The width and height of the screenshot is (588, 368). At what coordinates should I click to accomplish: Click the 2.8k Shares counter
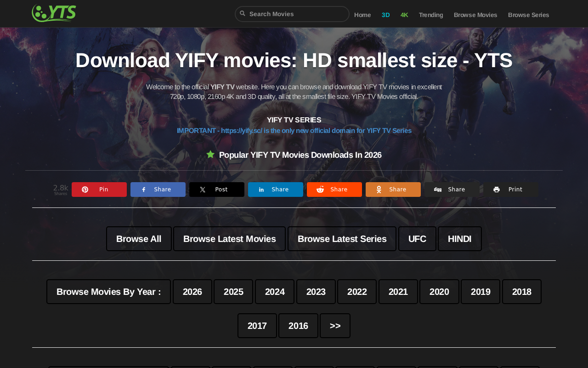coord(61,190)
